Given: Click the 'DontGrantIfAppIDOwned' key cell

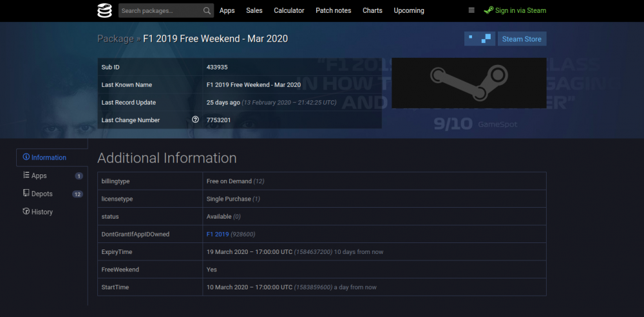Looking at the screenshot, I should click(x=150, y=234).
